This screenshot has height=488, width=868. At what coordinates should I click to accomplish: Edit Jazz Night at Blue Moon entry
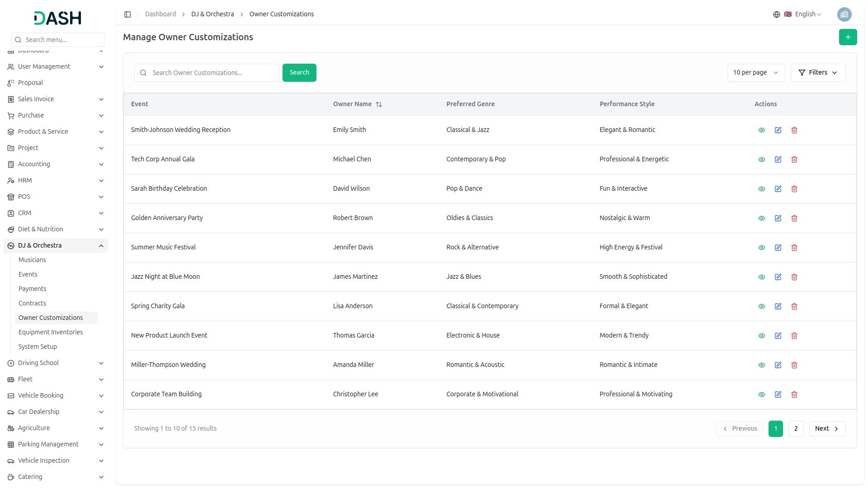[778, 277]
